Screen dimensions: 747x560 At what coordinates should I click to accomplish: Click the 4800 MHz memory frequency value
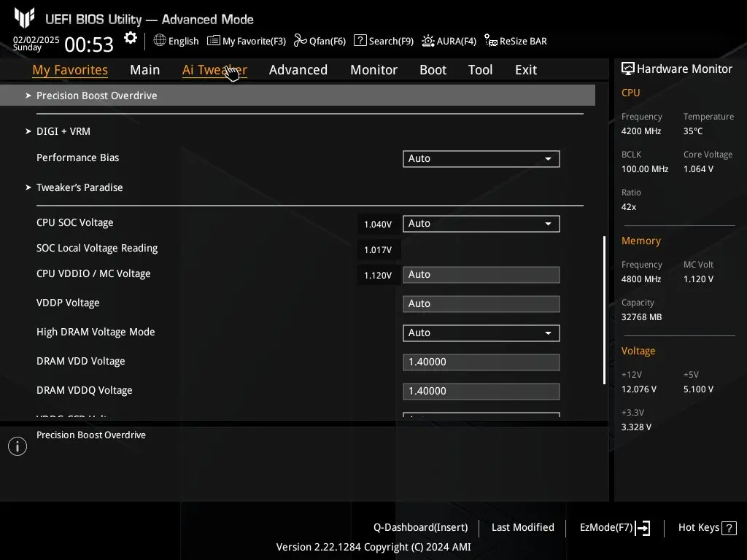coord(640,279)
